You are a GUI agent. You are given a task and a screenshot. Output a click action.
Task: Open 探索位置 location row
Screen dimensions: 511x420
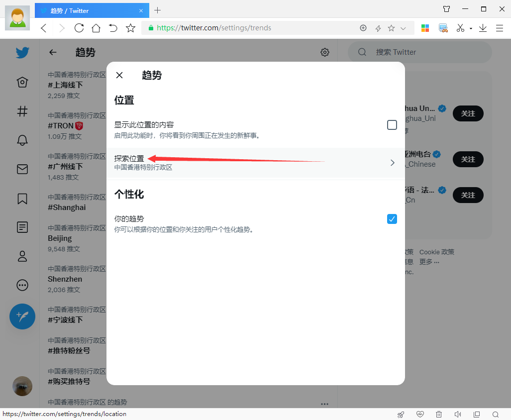pos(256,163)
